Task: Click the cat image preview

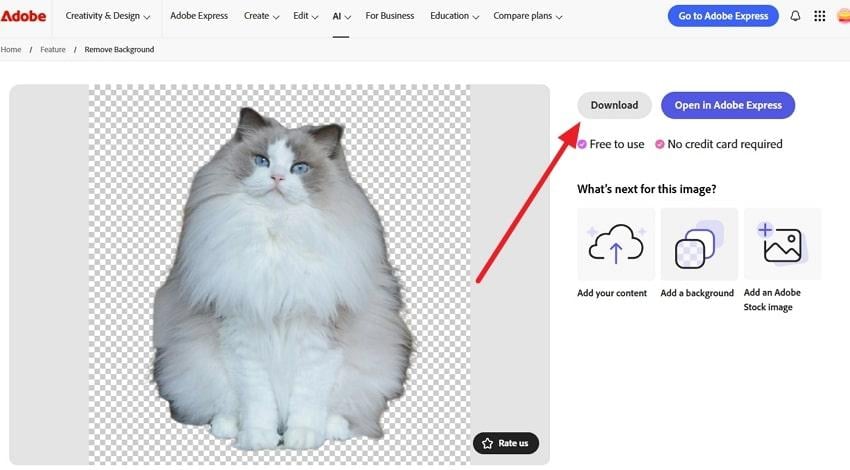Action: click(x=280, y=274)
